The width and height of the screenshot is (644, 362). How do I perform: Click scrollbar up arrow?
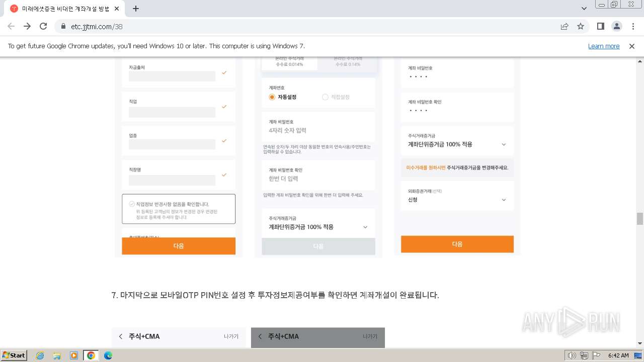coord(640,60)
